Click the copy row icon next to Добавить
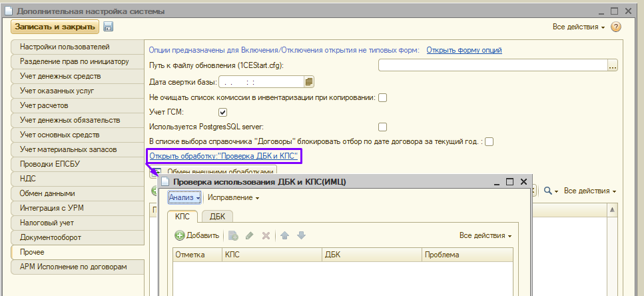Viewport: 644px width, 296px height. click(x=234, y=235)
